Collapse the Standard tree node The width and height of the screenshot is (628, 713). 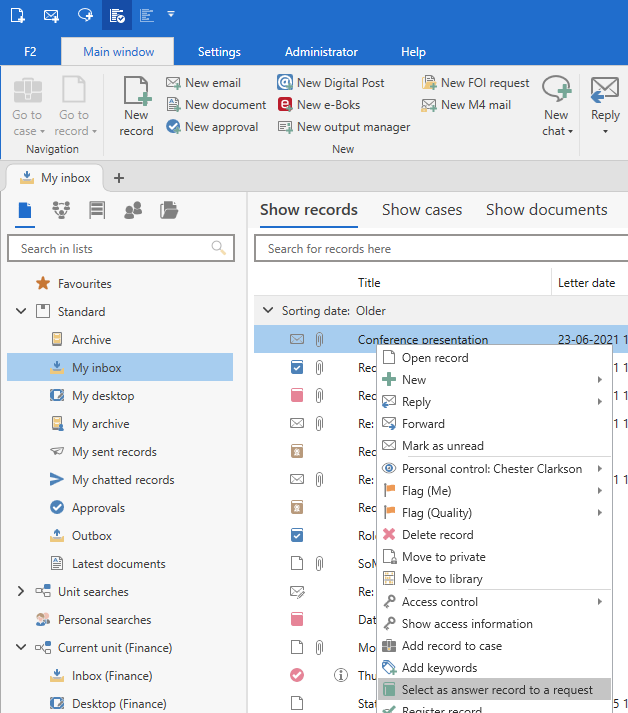tap(21, 312)
